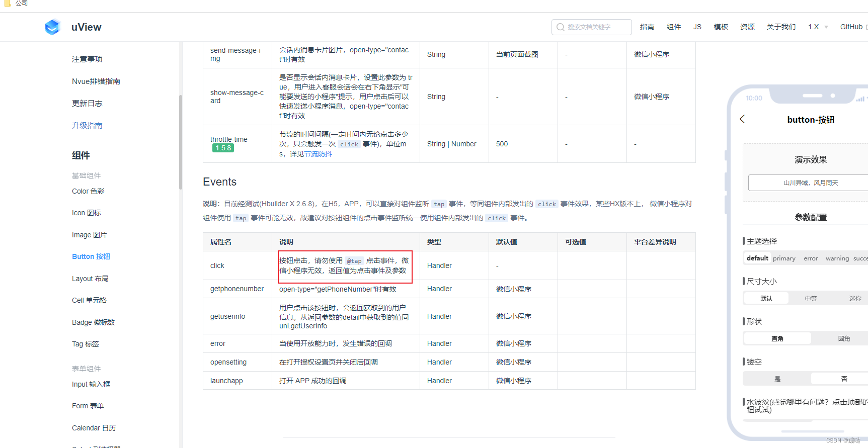The height and width of the screenshot is (448, 868).
Task: Click the folder icon in bookmarks bar
Action: tap(7, 3)
